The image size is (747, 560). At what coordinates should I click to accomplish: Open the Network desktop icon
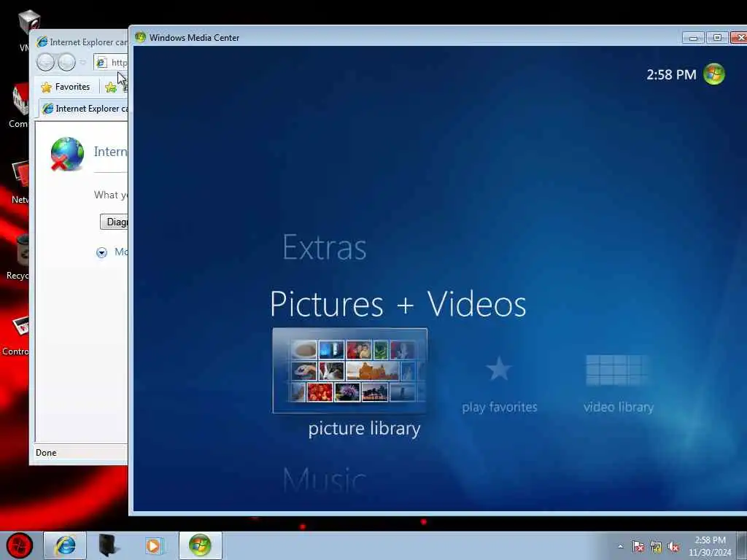coord(20,182)
